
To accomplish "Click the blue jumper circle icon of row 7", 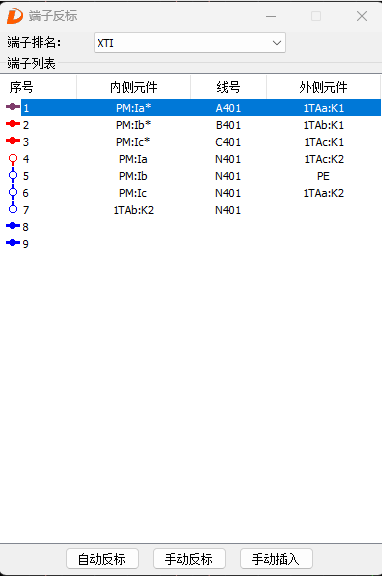I will point(13,208).
